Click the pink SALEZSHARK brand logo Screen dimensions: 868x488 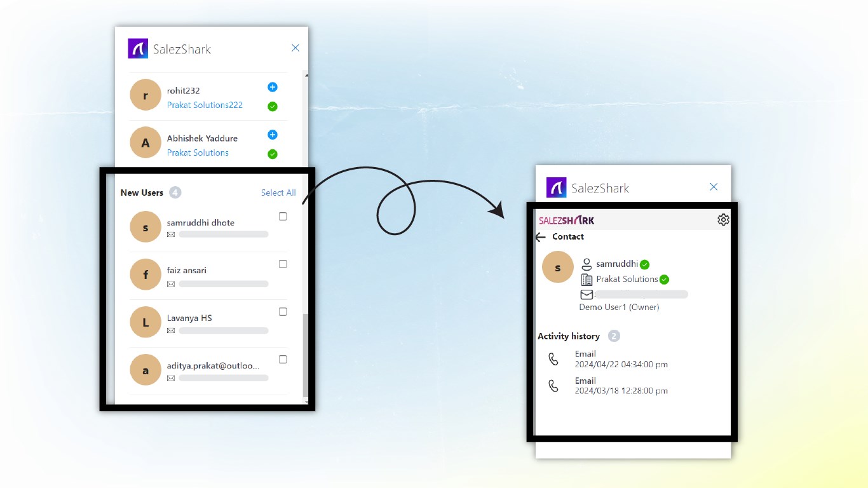567,220
